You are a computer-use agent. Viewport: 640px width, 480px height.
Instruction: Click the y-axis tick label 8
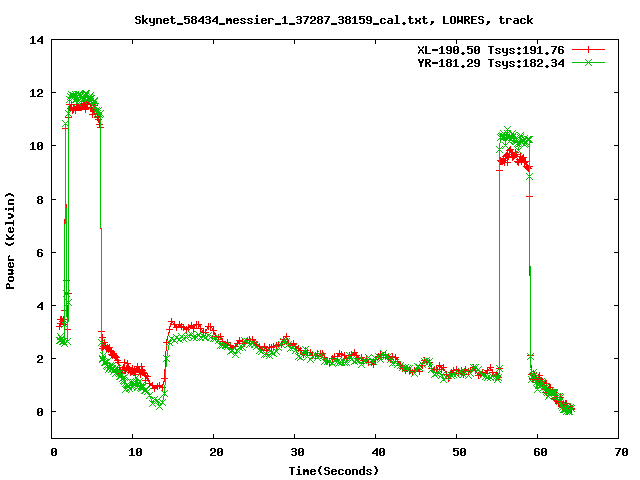(40, 200)
